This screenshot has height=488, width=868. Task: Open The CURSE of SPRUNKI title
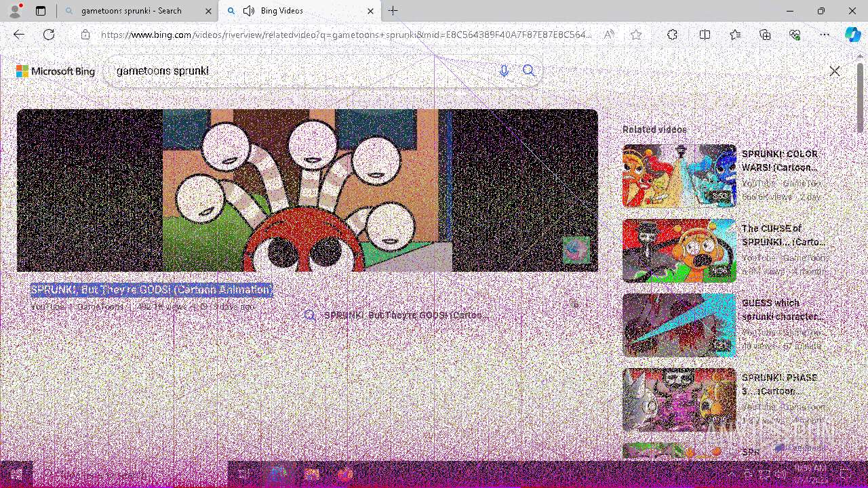tap(783, 235)
